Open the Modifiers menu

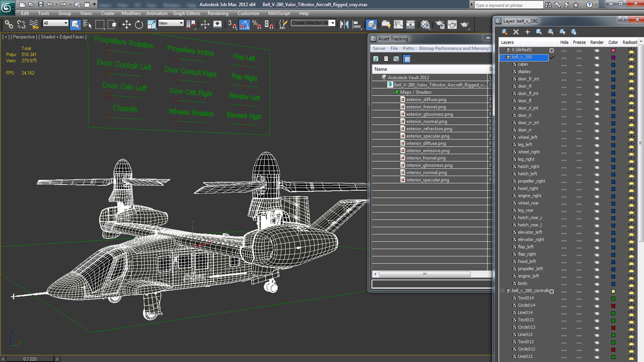(131, 13)
